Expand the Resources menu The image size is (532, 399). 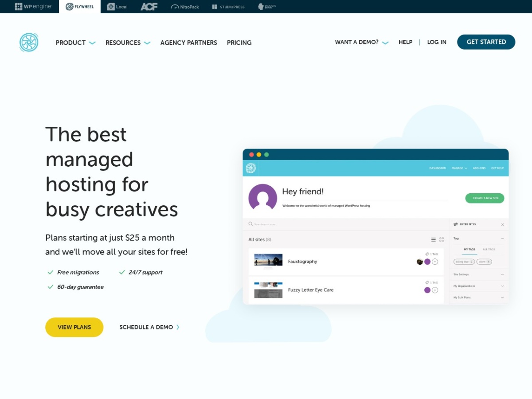pyautogui.click(x=128, y=43)
